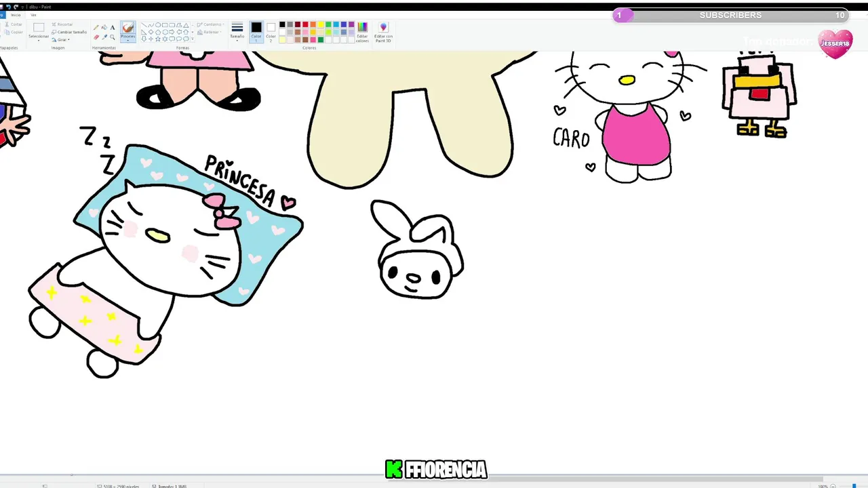Activate the Color 2 background button
The image size is (868, 488).
coord(271,32)
